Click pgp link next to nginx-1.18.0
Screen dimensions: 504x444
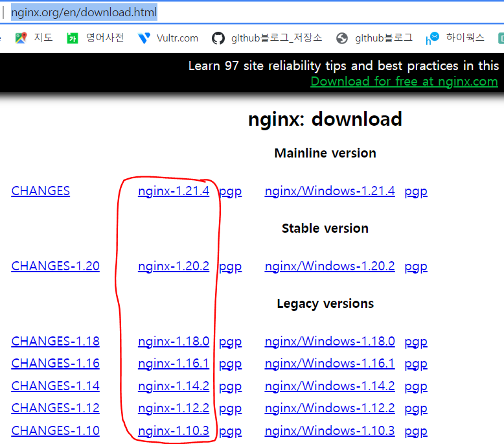pos(230,342)
